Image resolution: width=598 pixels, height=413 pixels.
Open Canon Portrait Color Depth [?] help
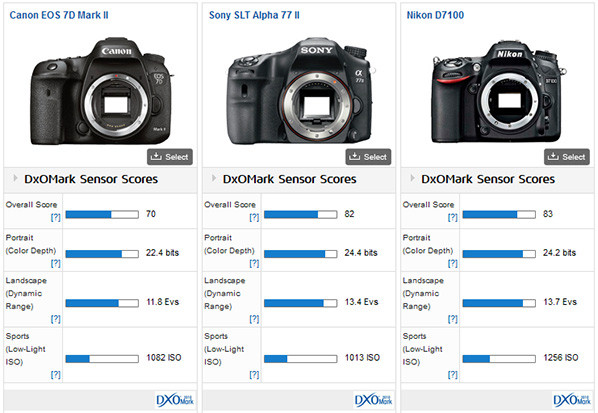(56, 264)
